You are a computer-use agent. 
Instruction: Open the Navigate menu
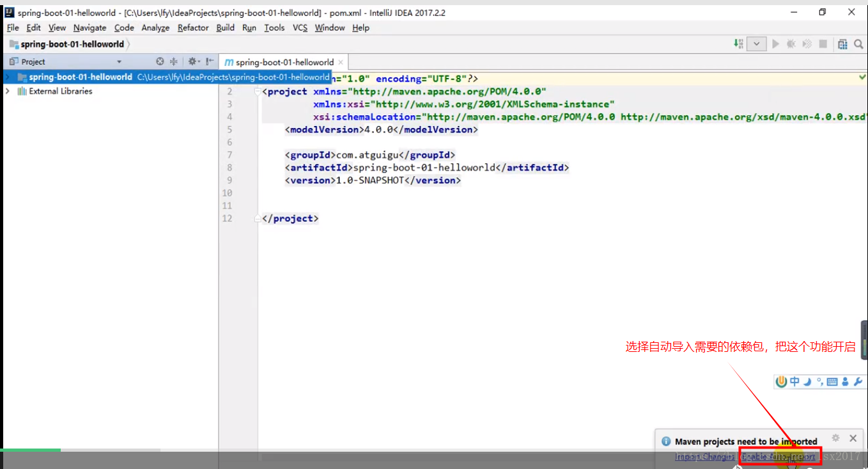click(x=89, y=28)
